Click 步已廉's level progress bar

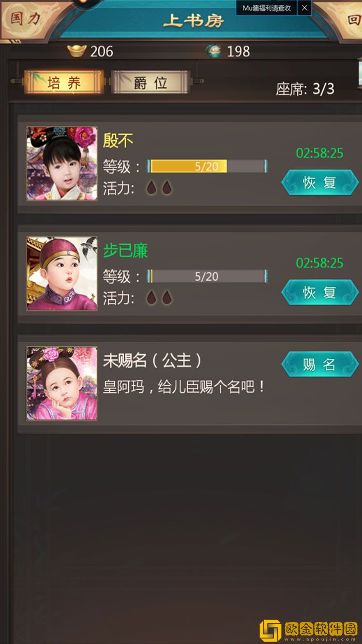pos(207,276)
